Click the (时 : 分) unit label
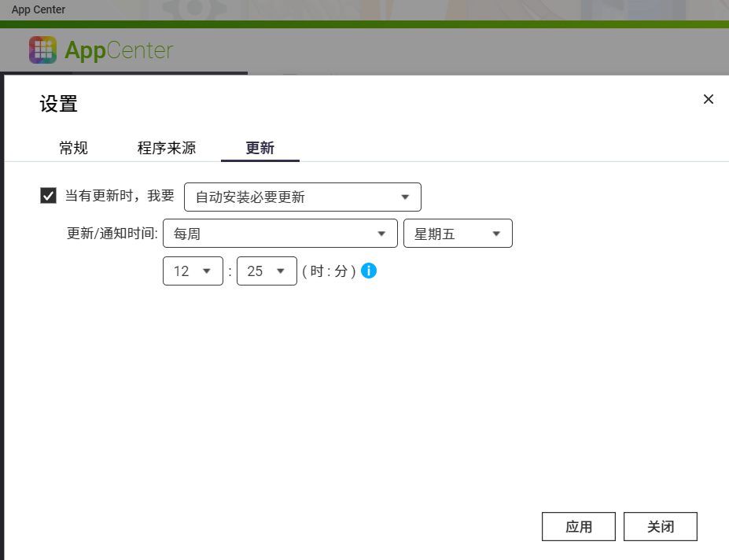 (x=329, y=271)
